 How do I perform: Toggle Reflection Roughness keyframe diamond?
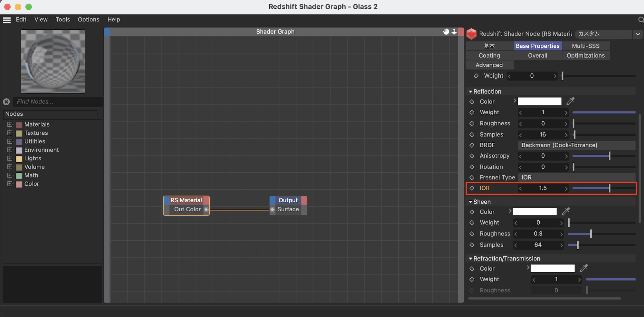[x=472, y=124]
